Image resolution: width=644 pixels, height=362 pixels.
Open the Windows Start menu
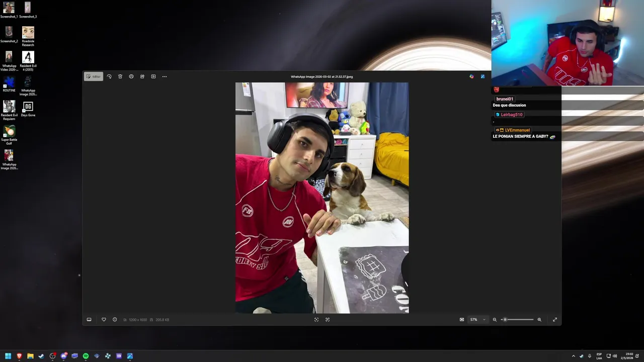[x=8, y=356]
